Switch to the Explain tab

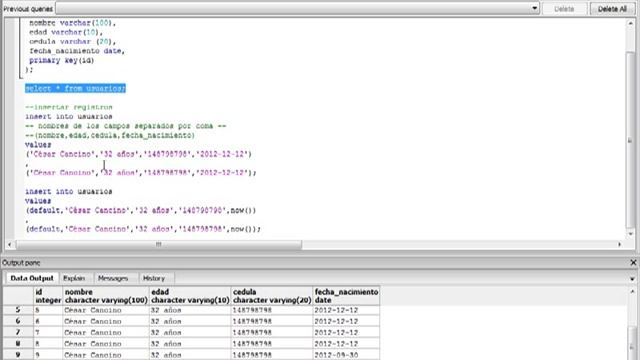[74, 278]
